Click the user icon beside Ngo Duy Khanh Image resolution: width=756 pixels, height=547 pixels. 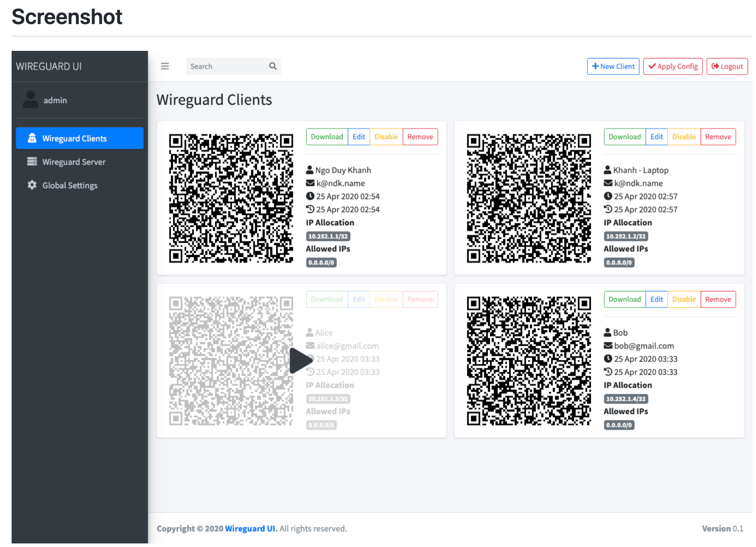pyautogui.click(x=310, y=170)
